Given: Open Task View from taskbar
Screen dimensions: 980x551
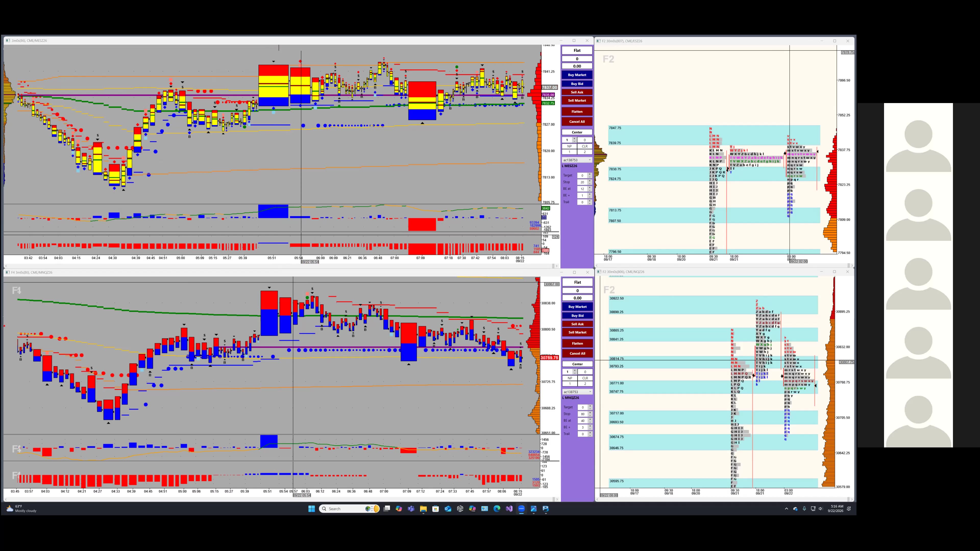Looking at the screenshot, I should coord(387,509).
